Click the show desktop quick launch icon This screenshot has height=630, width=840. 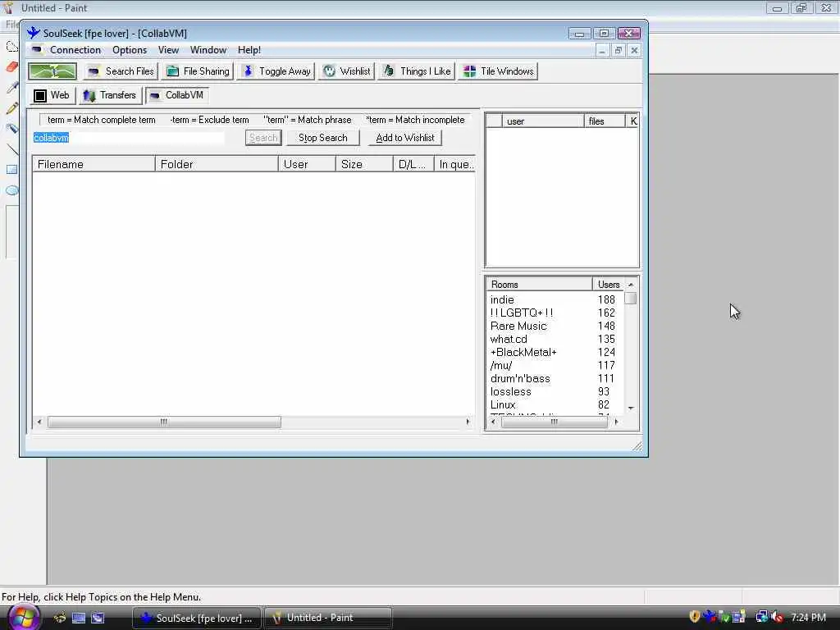pyautogui.click(x=79, y=618)
